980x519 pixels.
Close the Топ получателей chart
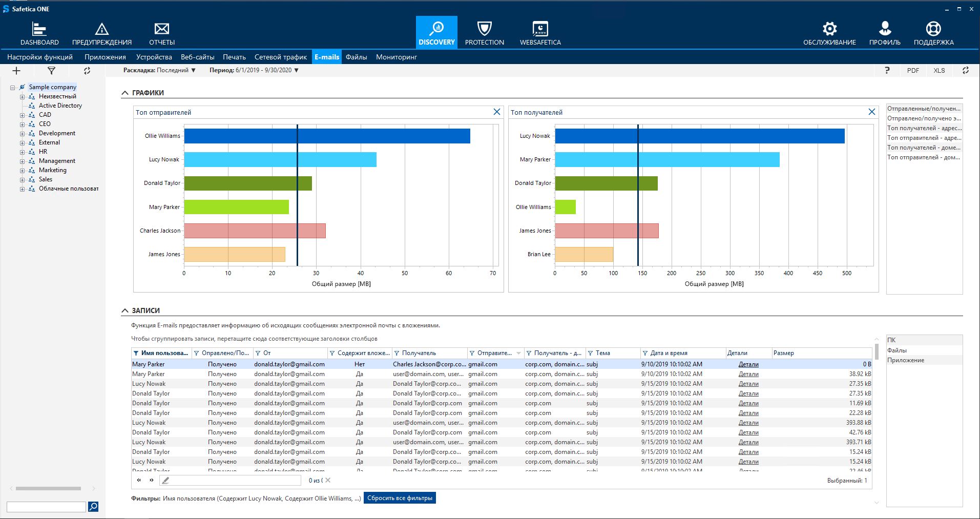(x=871, y=112)
